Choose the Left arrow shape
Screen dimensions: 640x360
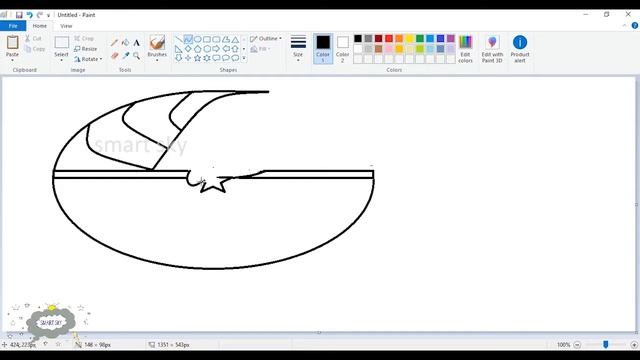click(x=226, y=49)
